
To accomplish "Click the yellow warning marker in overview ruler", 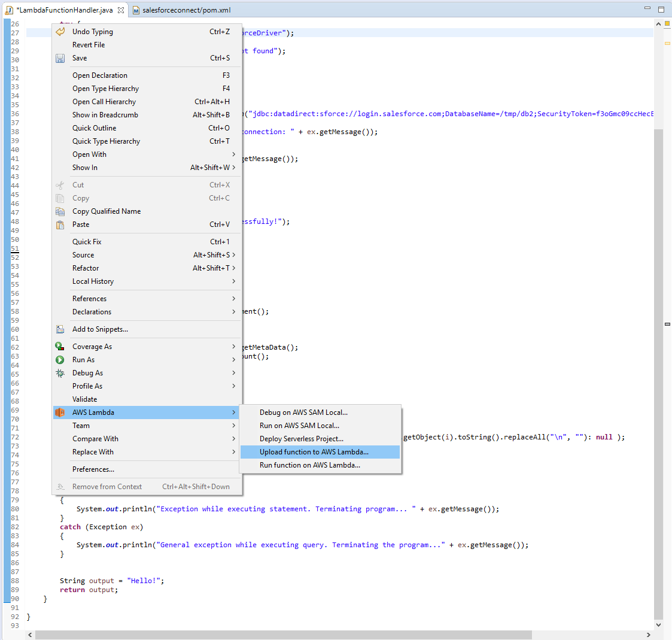I will pyautogui.click(x=667, y=43).
